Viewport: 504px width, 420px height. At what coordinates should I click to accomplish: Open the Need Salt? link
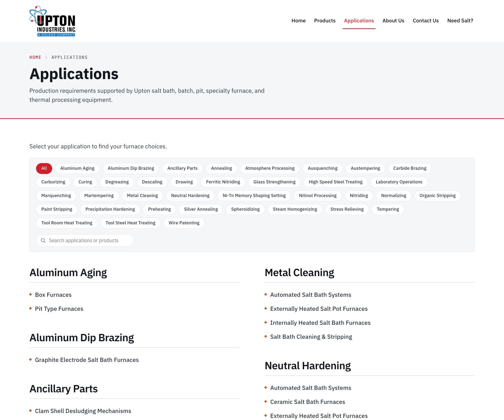pos(460,21)
